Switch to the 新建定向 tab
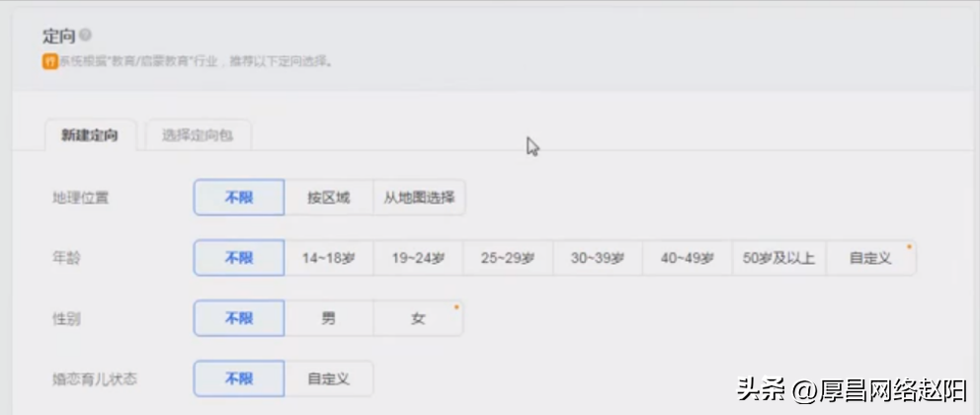 pos(89,135)
